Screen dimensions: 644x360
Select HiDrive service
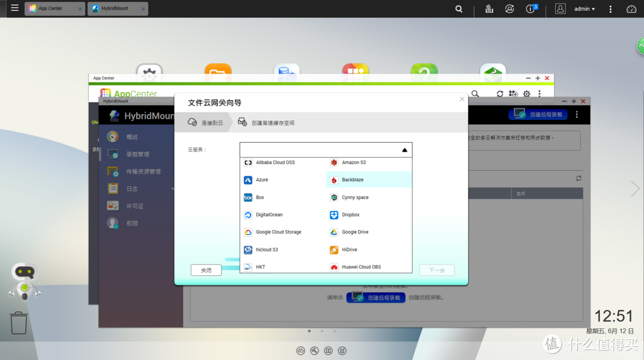pyautogui.click(x=369, y=250)
